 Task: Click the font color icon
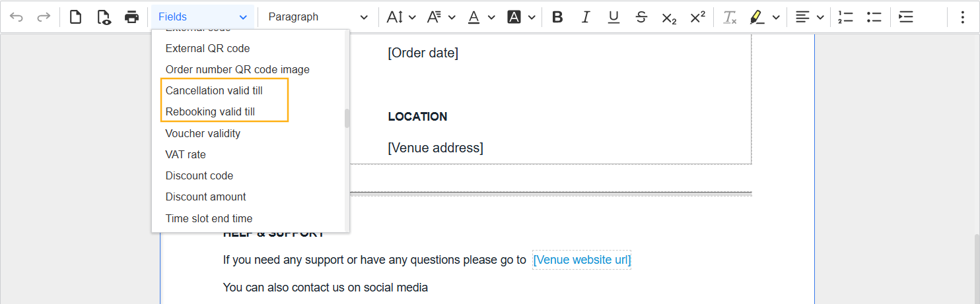tap(473, 17)
